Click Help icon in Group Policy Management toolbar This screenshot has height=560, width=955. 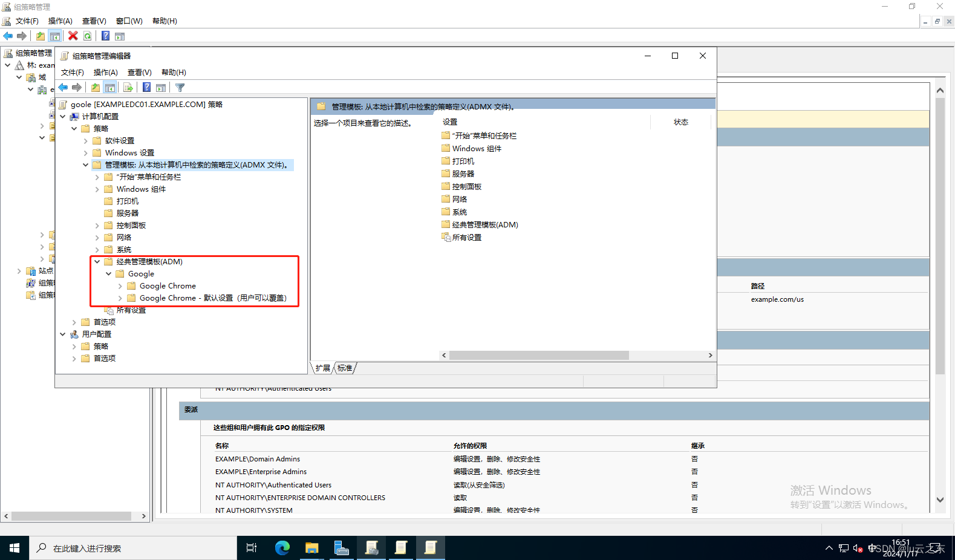pos(106,36)
